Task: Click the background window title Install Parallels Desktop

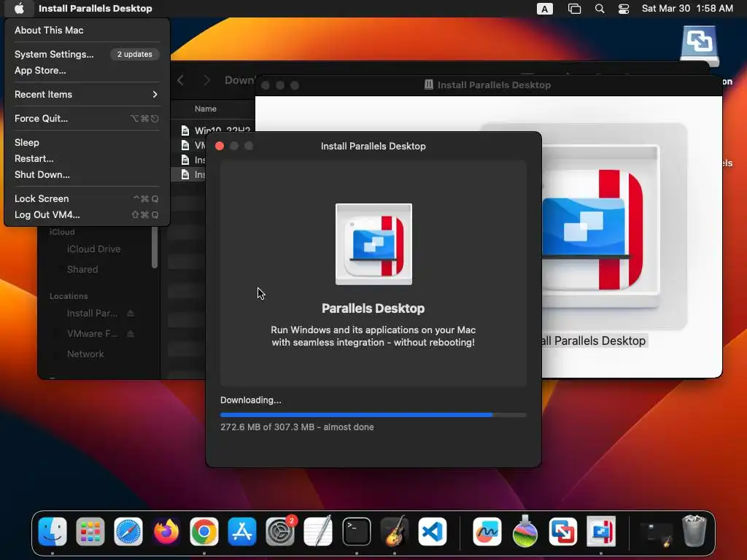Action: (x=494, y=85)
